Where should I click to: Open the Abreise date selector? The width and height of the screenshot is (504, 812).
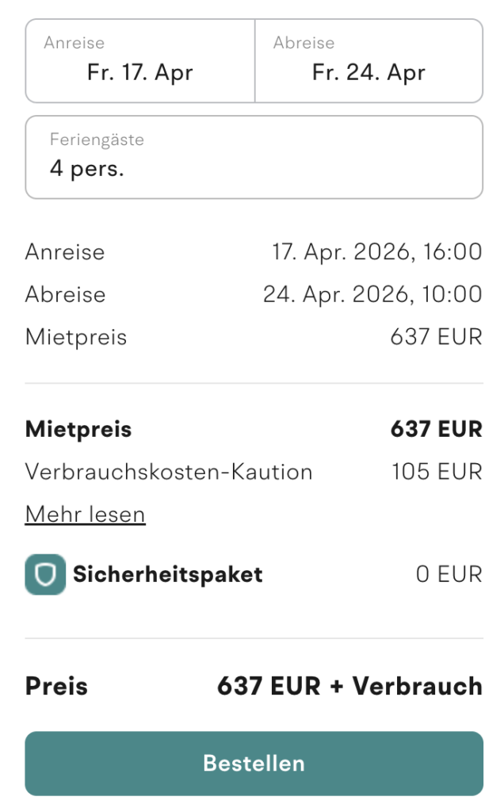[x=369, y=61]
